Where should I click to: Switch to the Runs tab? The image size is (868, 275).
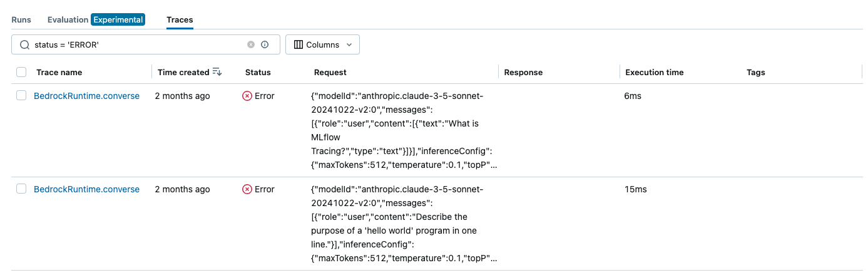coord(21,19)
